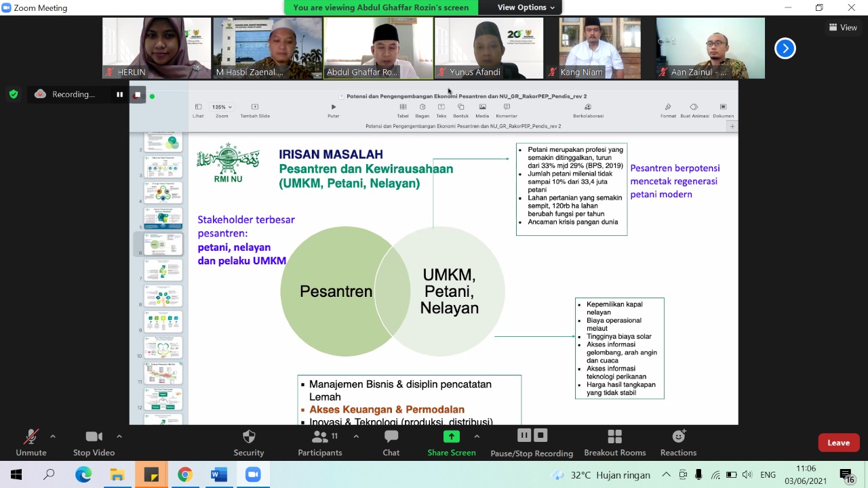Click the green encryption shield icon

click(14, 94)
